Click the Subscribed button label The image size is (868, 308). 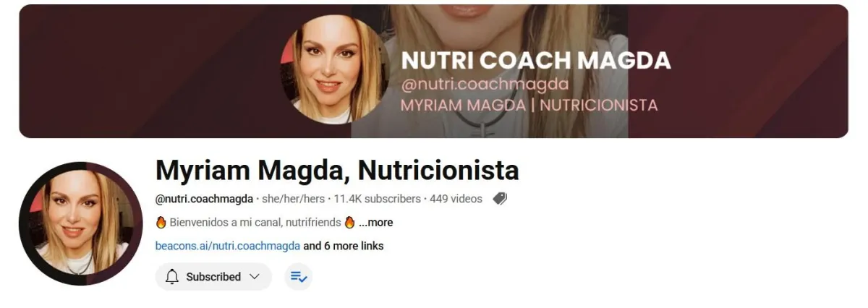[213, 277]
